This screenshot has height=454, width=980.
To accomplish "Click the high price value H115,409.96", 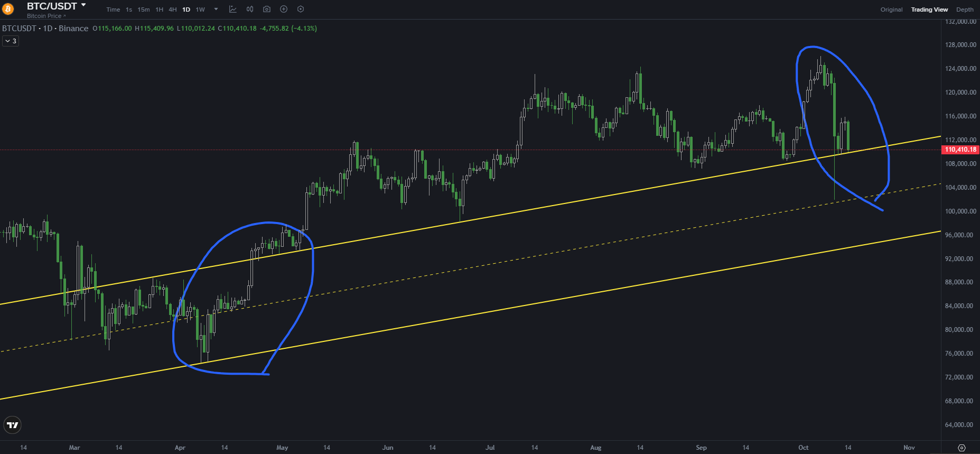I will (x=154, y=29).
